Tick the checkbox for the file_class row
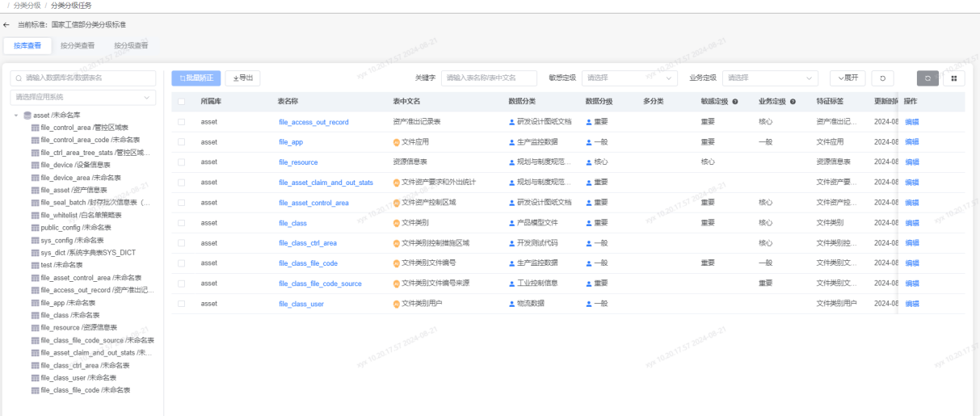The width and height of the screenshot is (980, 416). point(181,223)
